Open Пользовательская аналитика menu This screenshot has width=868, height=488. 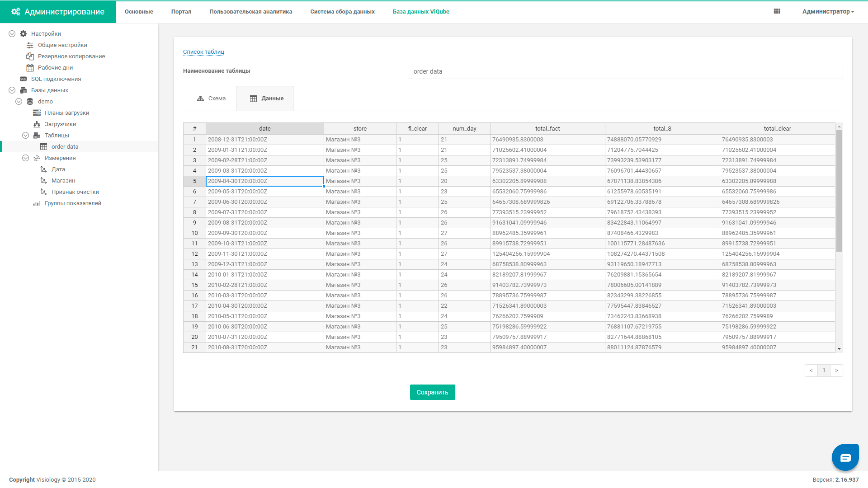point(251,12)
